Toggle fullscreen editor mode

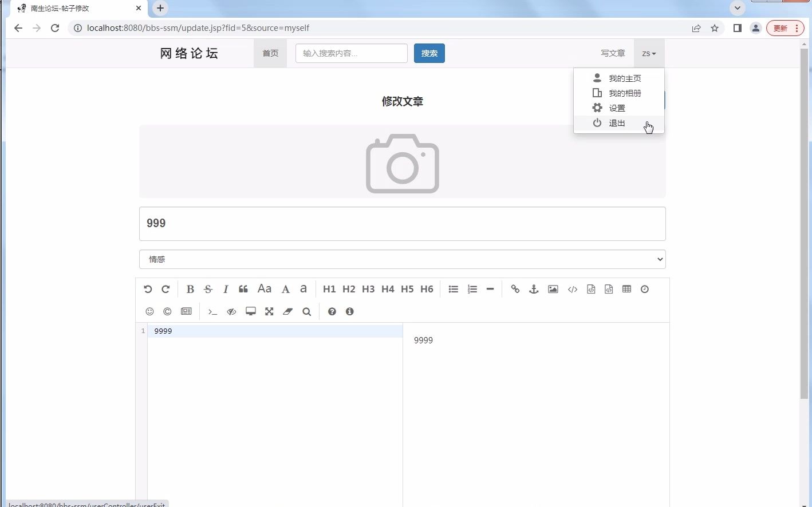click(269, 312)
